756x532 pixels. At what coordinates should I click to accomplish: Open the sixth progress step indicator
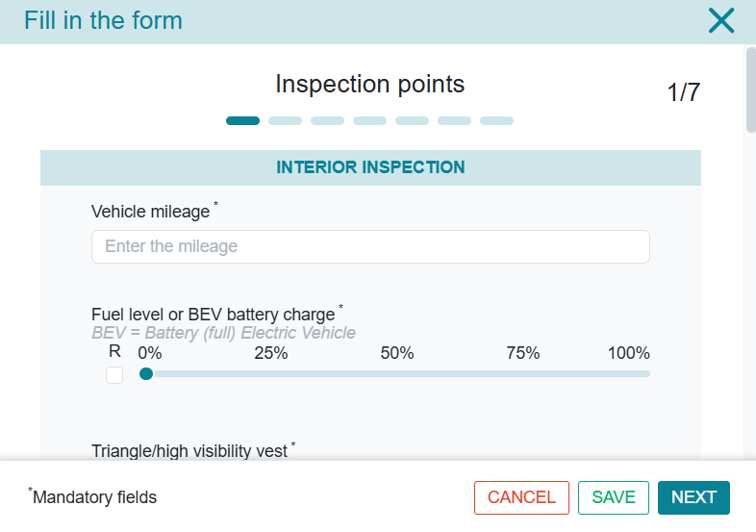pyautogui.click(x=454, y=121)
